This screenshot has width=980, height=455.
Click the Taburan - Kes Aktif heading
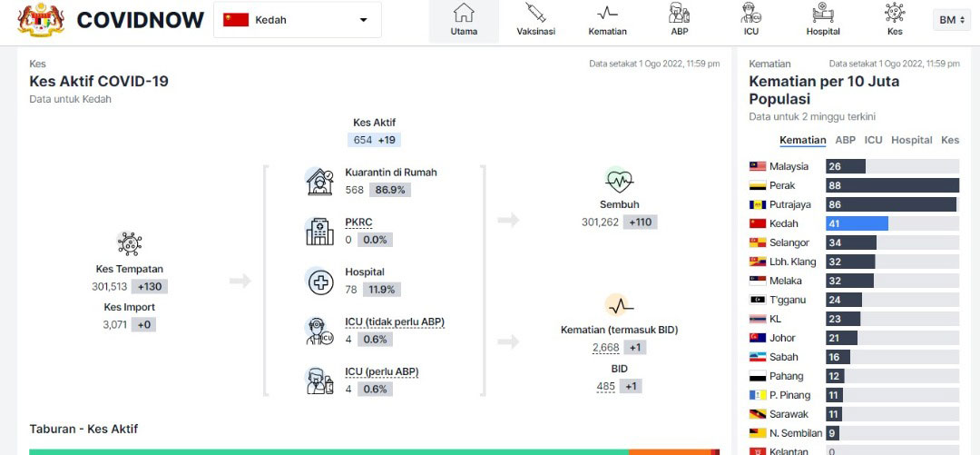[83, 429]
